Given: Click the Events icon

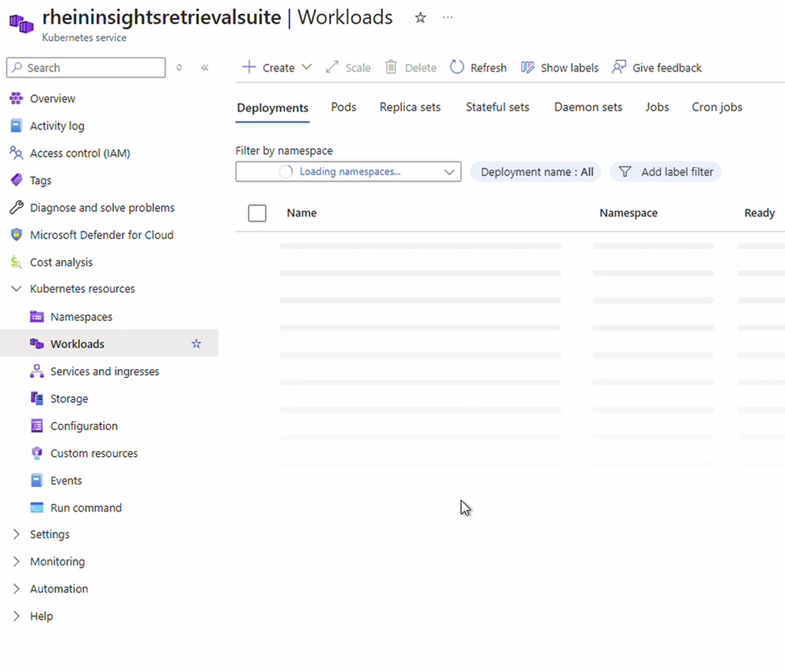Looking at the screenshot, I should point(37,480).
